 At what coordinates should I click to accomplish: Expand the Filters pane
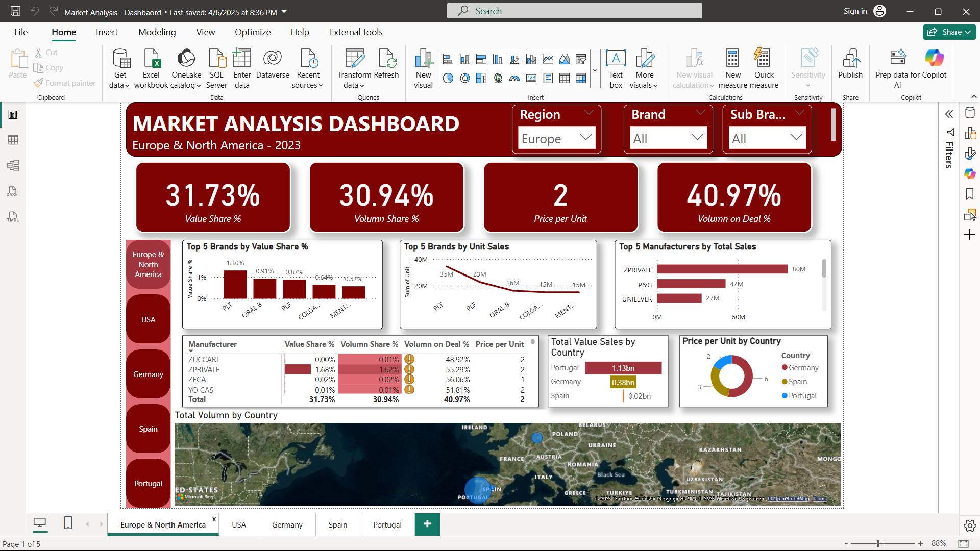[949, 114]
